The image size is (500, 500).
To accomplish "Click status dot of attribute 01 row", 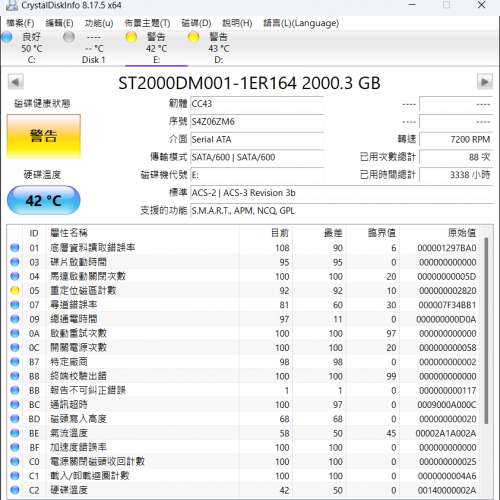I will tap(15, 248).
